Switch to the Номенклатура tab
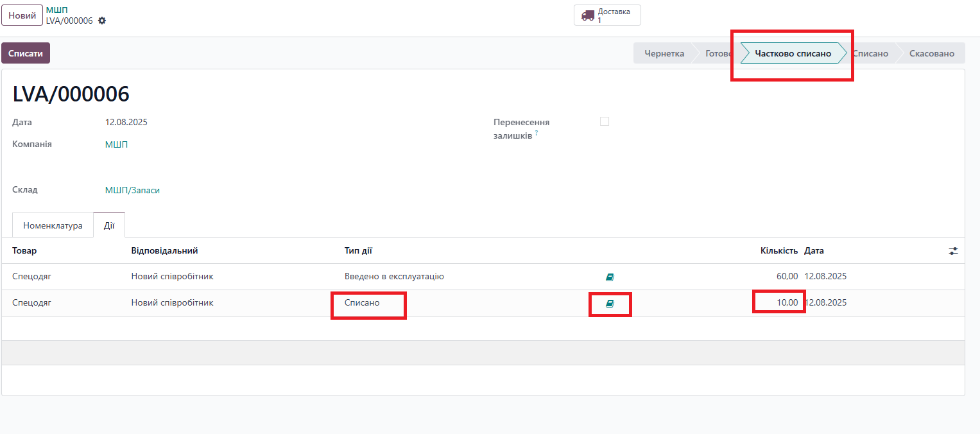 pos(53,225)
